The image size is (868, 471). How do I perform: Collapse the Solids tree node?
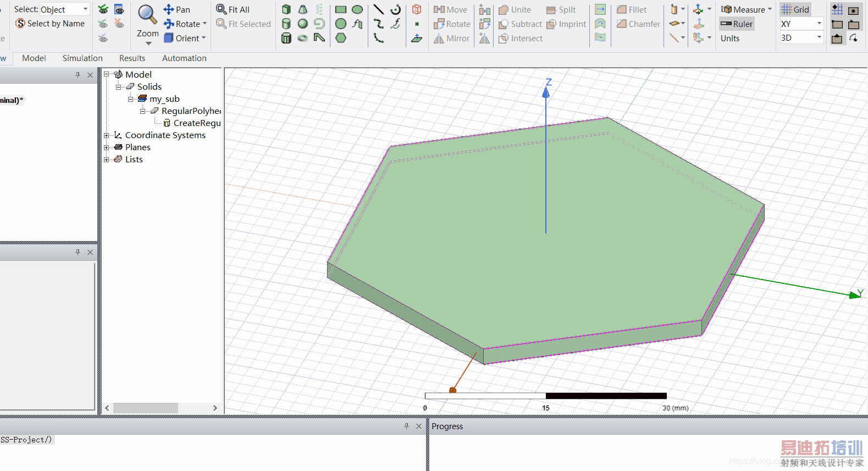tap(118, 87)
